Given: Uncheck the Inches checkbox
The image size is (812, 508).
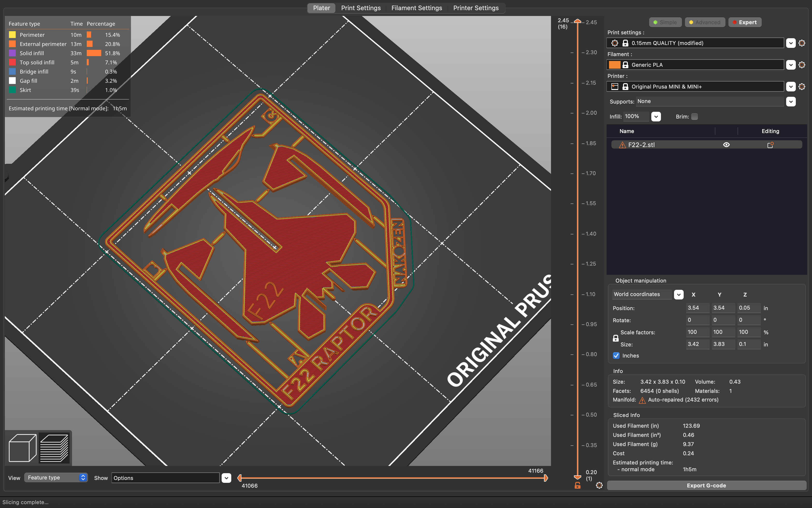Looking at the screenshot, I should 616,355.
